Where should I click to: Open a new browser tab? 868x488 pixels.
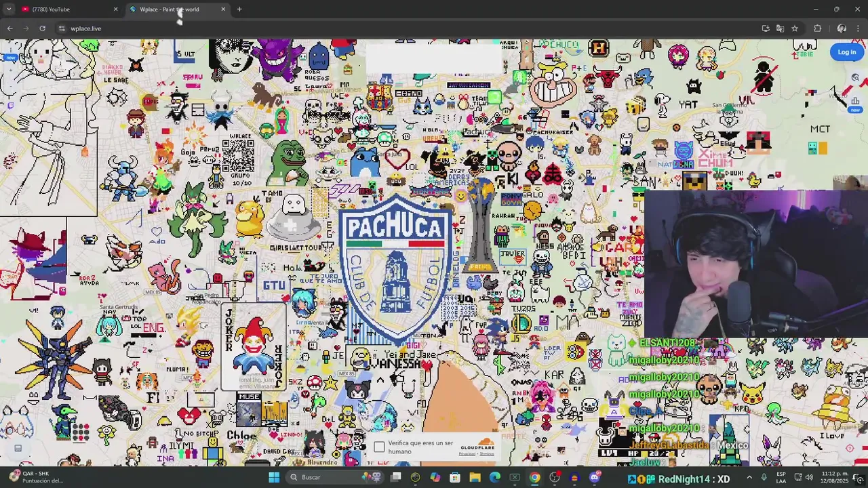pyautogui.click(x=239, y=9)
